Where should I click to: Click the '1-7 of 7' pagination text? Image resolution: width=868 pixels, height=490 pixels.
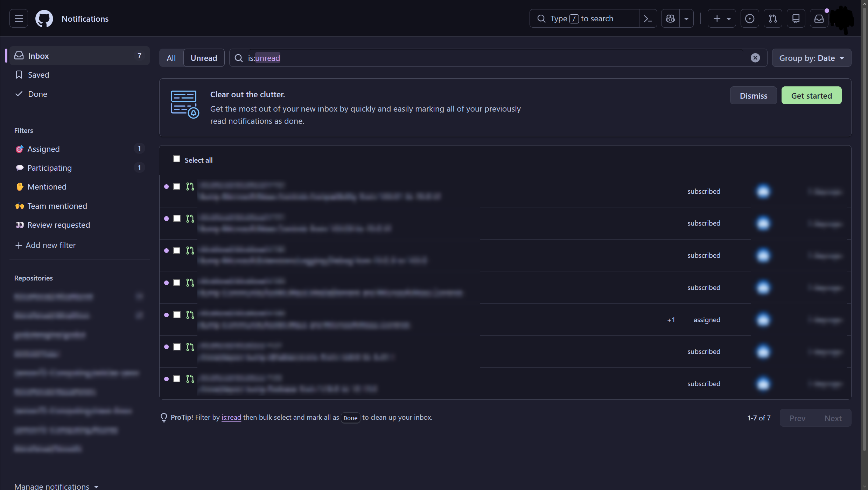(759, 418)
